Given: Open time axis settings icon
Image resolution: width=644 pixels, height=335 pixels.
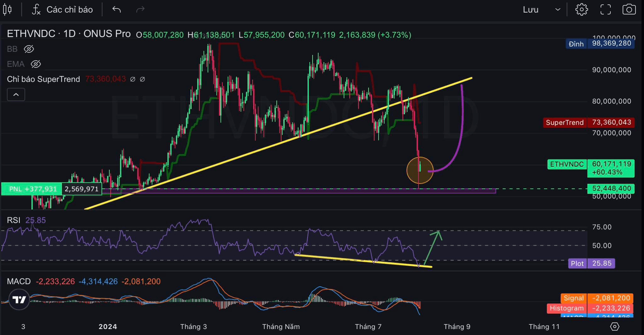Looking at the screenshot, I should pos(615,327).
